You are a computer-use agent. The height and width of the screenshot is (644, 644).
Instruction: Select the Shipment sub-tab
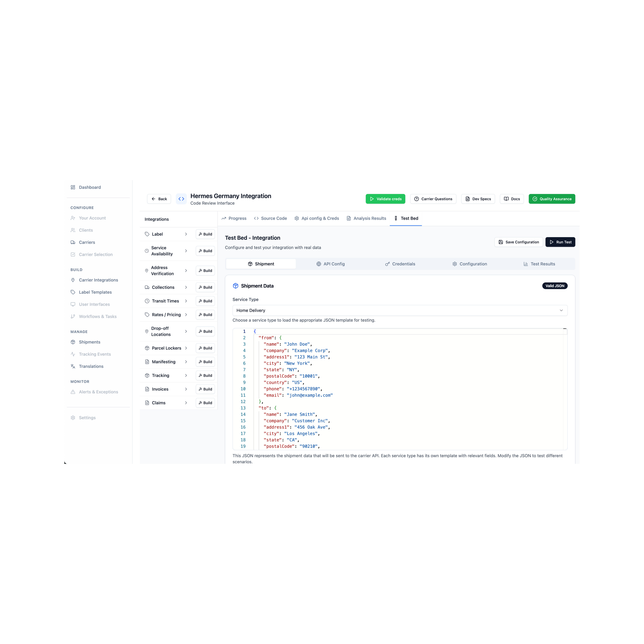[x=261, y=264]
